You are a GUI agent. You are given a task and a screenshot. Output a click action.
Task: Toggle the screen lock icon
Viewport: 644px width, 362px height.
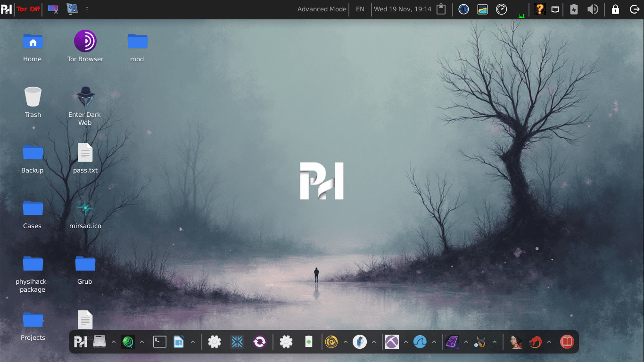click(x=615, y=9)
